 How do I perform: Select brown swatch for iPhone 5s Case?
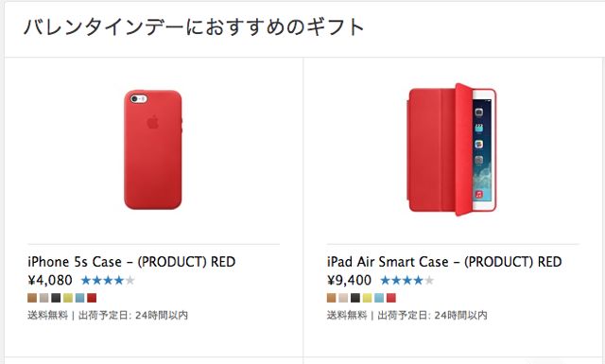[x=32, y=298]
